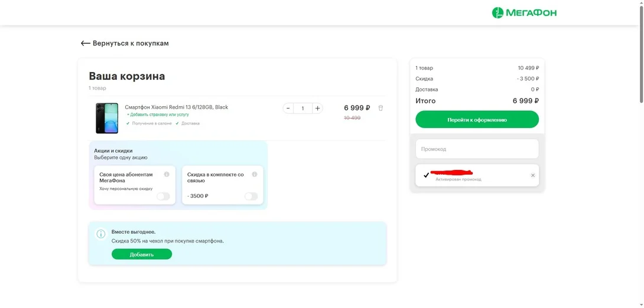Decrease quantity with minus button
The height and width of the screenshot is (308, 644).
tap(288, 108)
